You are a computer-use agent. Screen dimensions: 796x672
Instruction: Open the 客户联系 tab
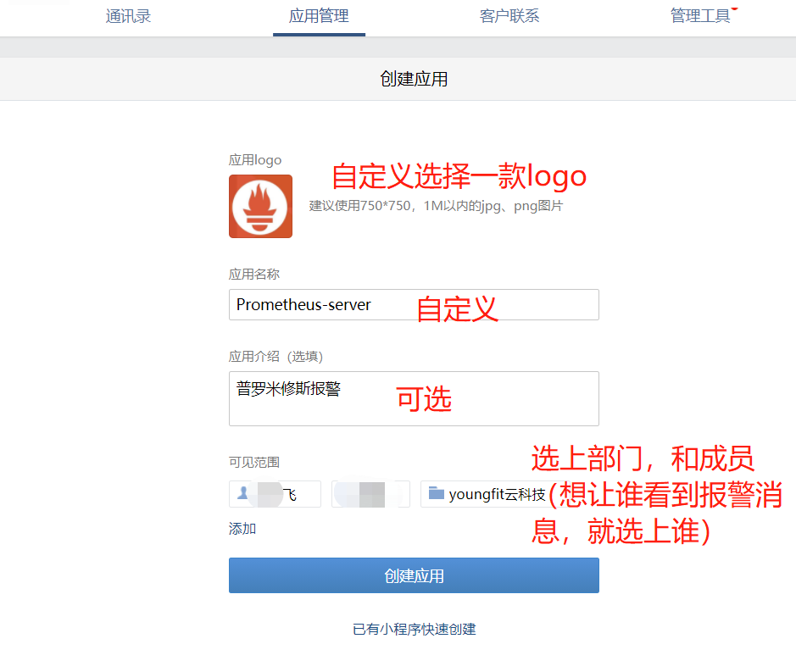click(x=509, y=16)
